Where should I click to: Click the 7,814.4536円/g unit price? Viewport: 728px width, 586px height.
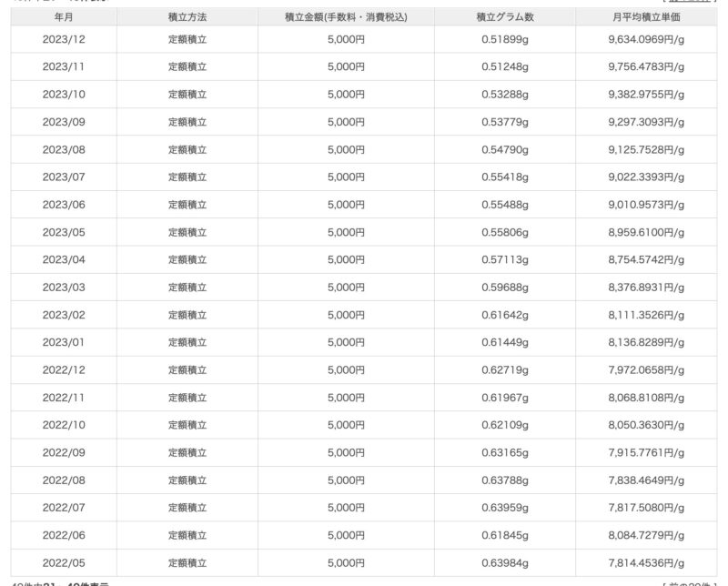point(646,562)
